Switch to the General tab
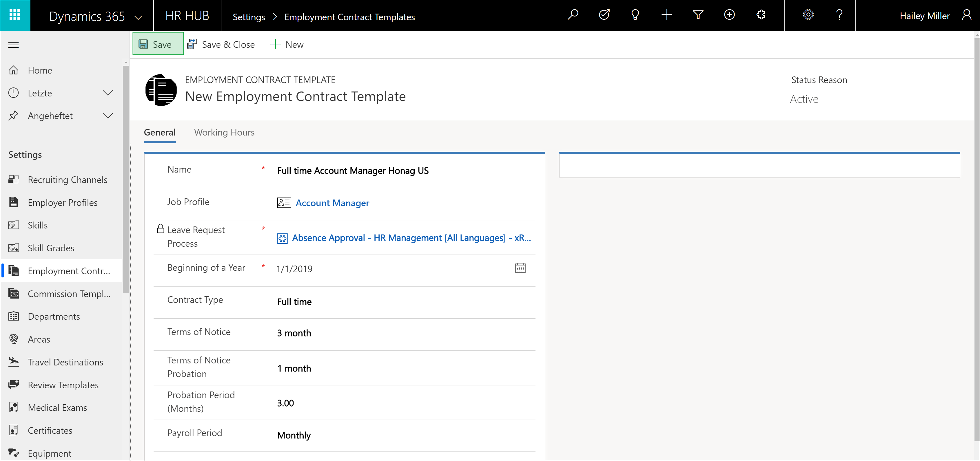 point(160,132)
